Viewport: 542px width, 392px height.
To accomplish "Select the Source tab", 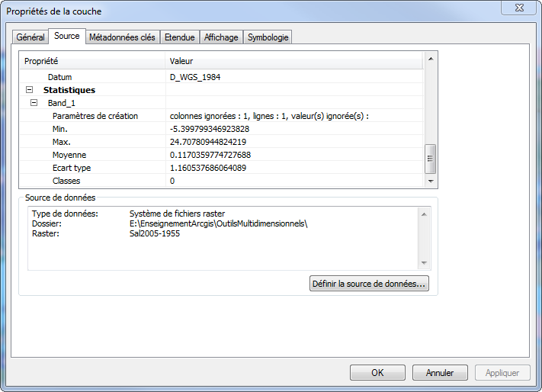I will pos(67,37).
